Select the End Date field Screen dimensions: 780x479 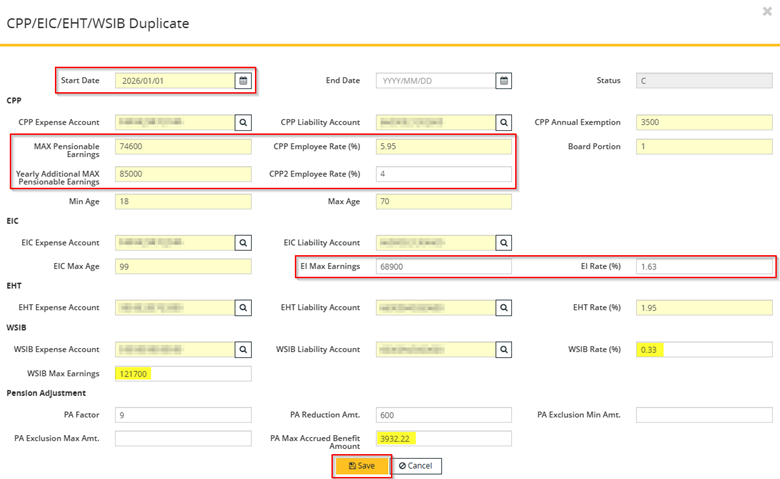pyautogui.click(x=435, y=81)
